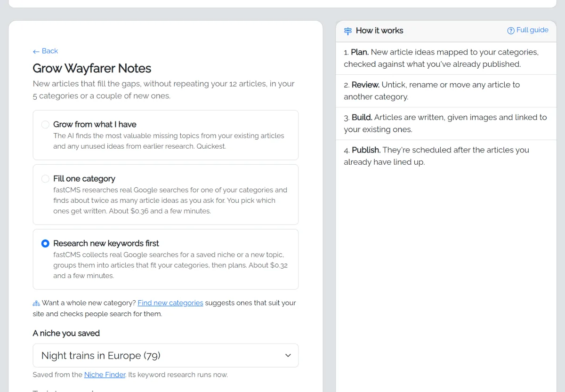Screen dimensions: 565x392
Task: Select Research new keywords first radio
Action: click(45, 243)
